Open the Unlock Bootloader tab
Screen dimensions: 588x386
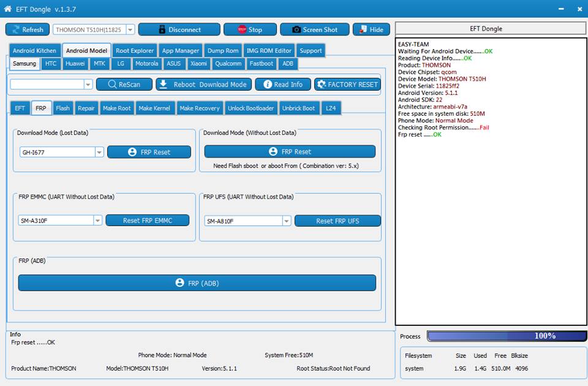point(251,108)
